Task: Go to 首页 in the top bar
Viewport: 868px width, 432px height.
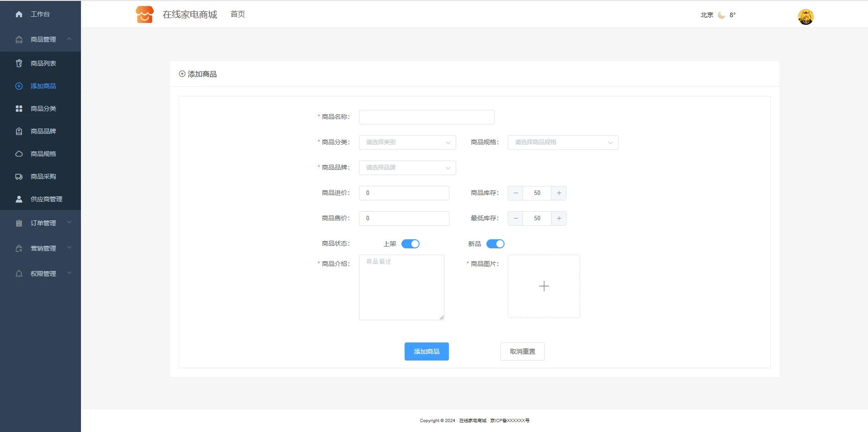Action: 237,14
